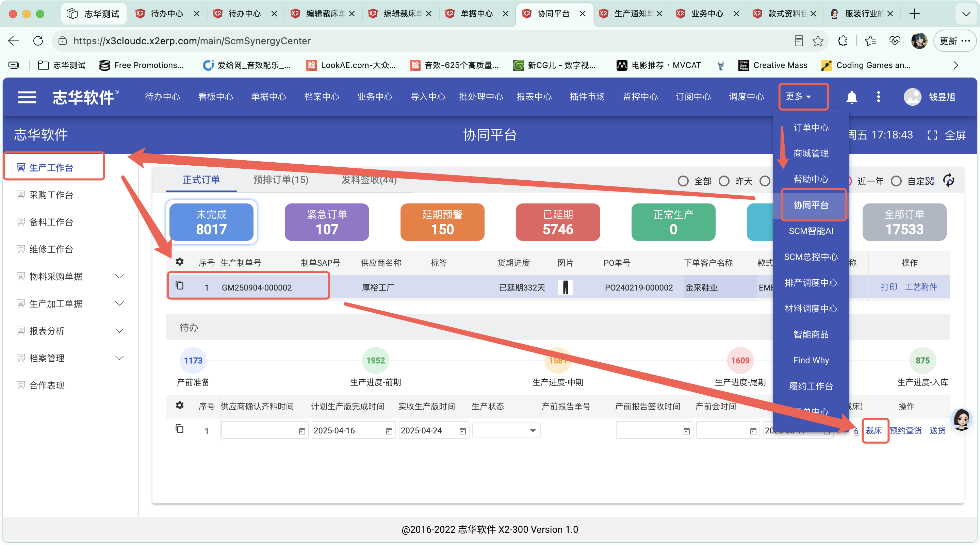This screenshot has width=980, height=545.
Task: Filter by the 紧急订单 107 card
Action: [327, 222]
